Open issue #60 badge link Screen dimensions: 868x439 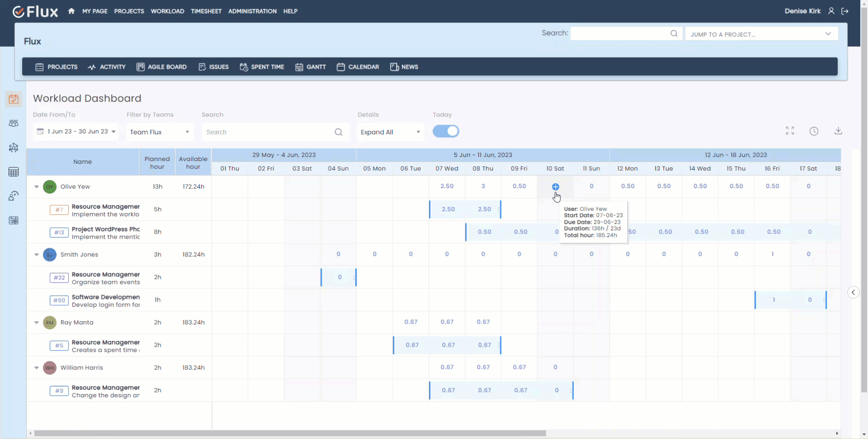(59, 300)
